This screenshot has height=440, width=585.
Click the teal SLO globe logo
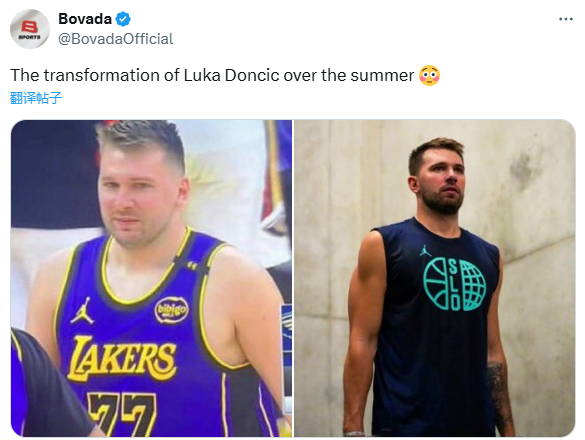tap(454, 284)
